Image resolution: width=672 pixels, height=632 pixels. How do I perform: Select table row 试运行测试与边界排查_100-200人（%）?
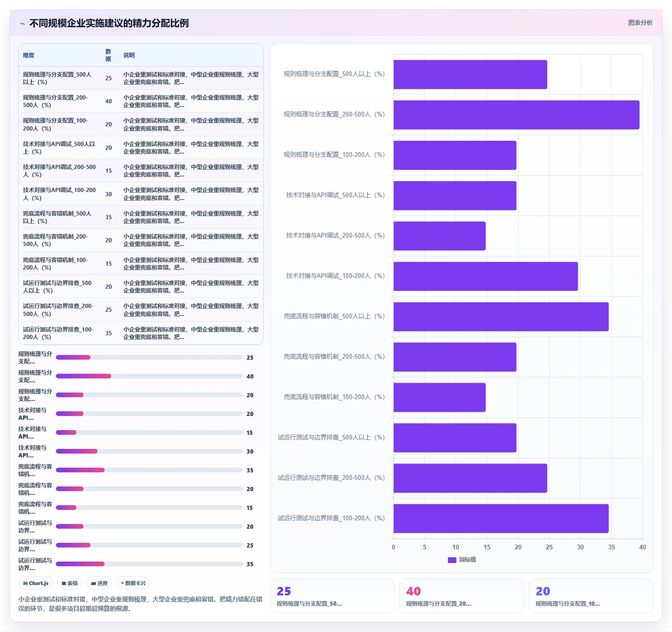141,333
